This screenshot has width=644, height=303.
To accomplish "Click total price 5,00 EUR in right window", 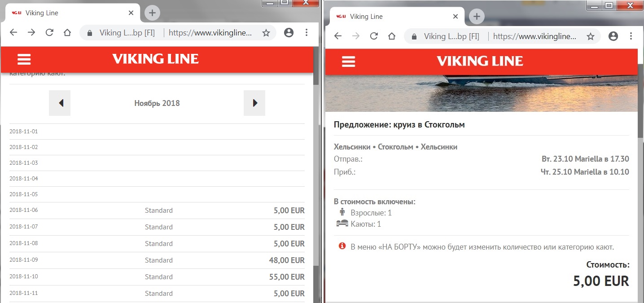I will pos(601,281).
